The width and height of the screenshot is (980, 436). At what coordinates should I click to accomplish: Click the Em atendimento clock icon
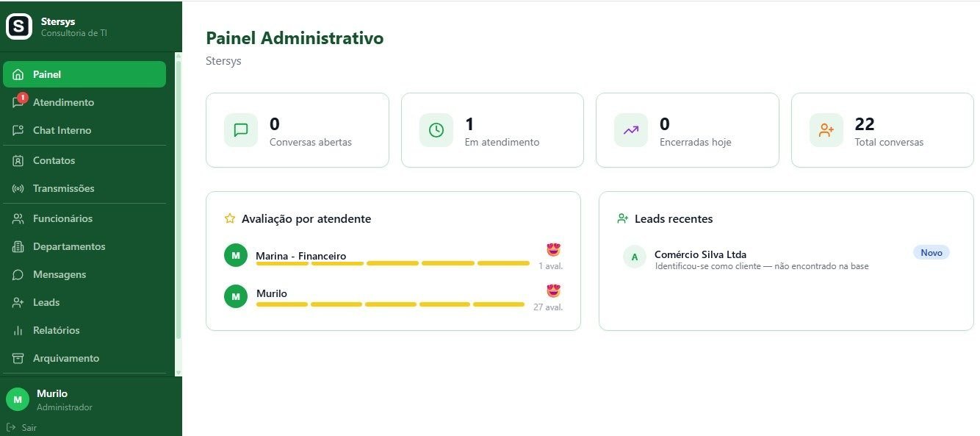(x=436, y=130)
